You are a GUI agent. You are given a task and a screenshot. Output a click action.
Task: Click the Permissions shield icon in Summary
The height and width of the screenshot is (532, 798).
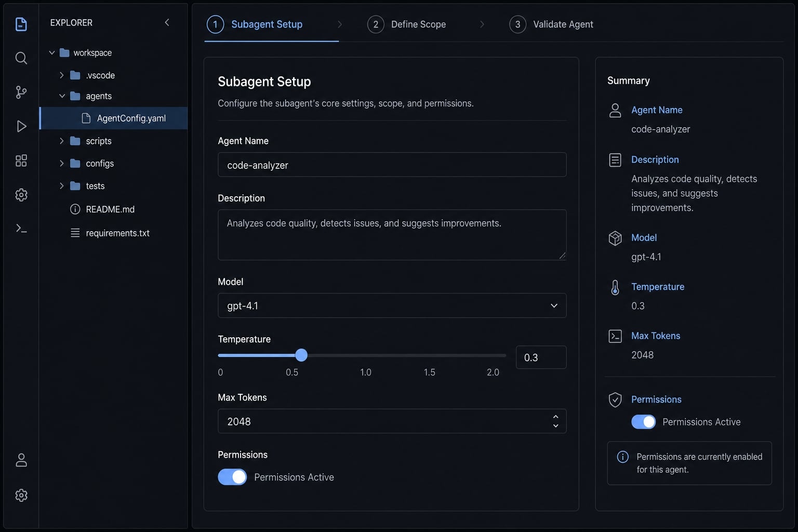pyautogui.click(x=615, y=400)
